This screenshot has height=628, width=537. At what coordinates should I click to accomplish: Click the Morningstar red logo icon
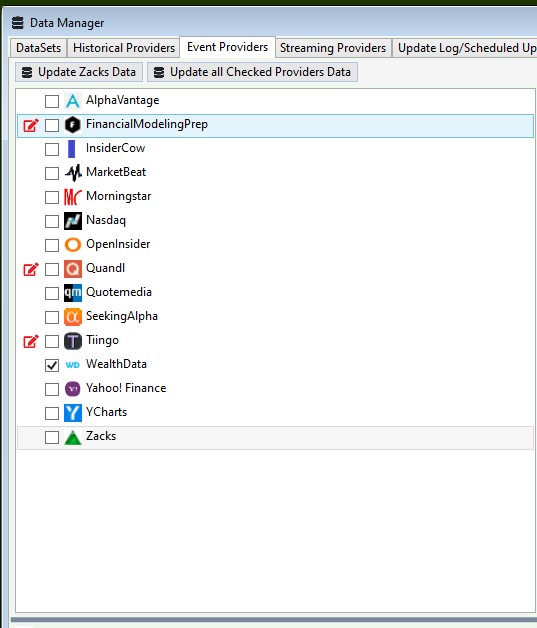72,197
